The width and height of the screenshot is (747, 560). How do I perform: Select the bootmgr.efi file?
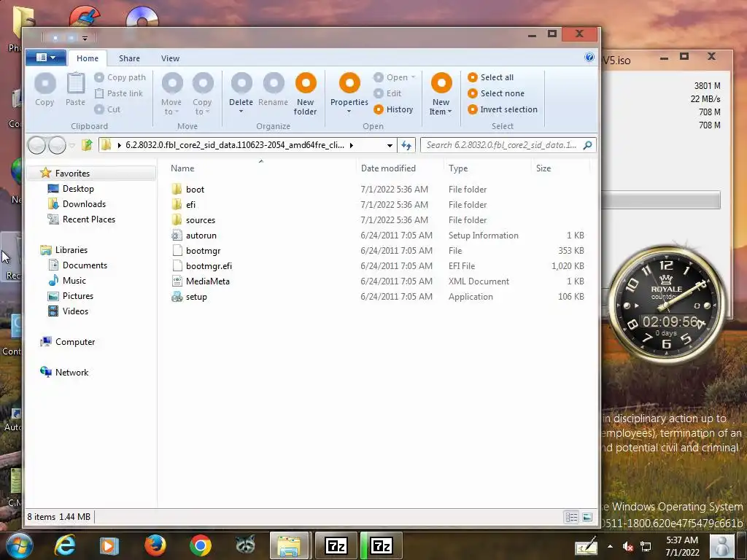pos(209,265)
